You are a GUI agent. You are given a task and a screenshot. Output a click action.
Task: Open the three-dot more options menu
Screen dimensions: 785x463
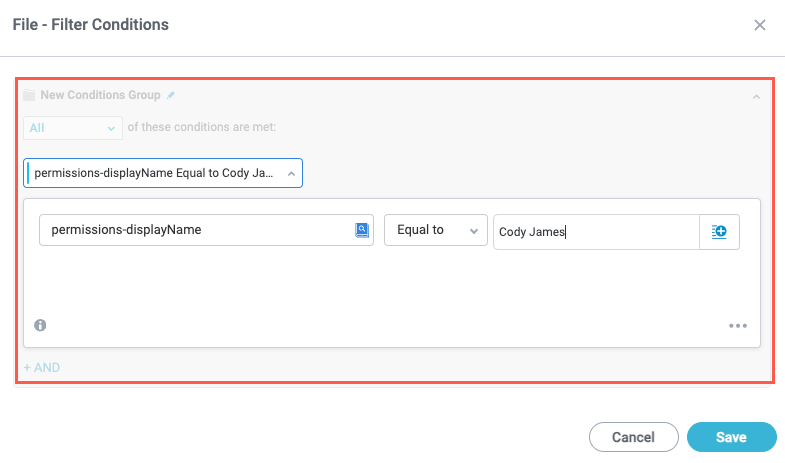pyautogui.click(x=738, y=325)
